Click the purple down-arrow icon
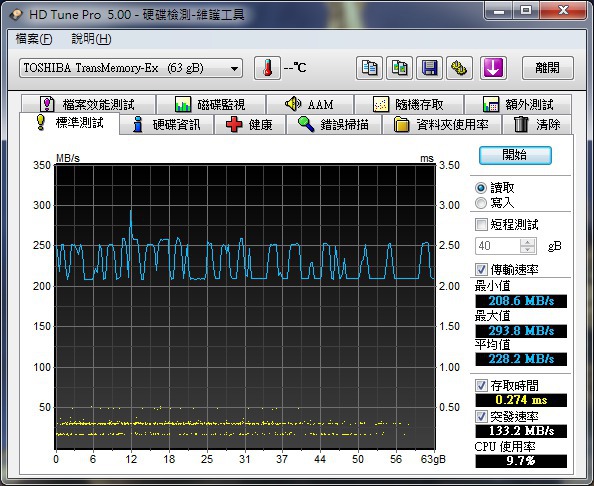Viewport: 594px width, 486px height. [x=493, y=68]
